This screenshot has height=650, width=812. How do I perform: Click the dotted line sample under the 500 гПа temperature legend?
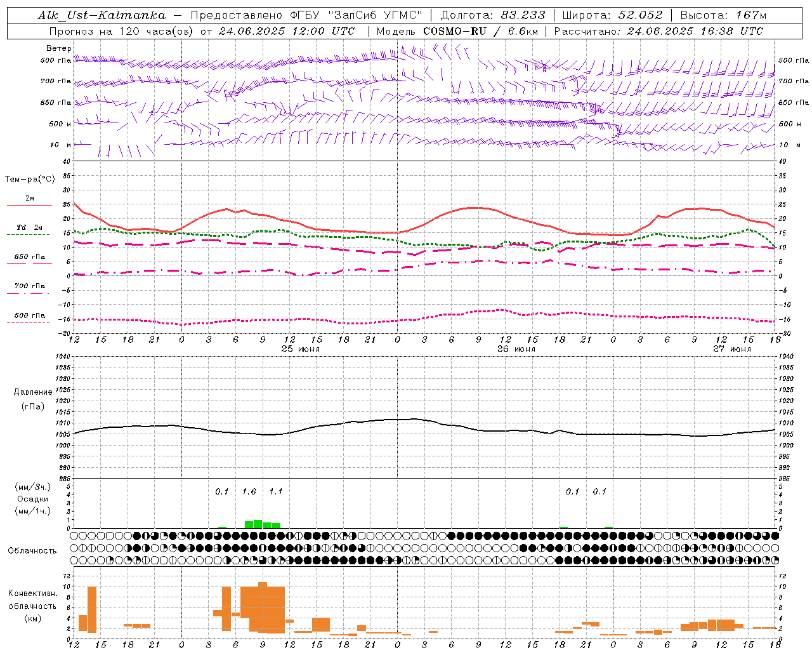(28, 322)
